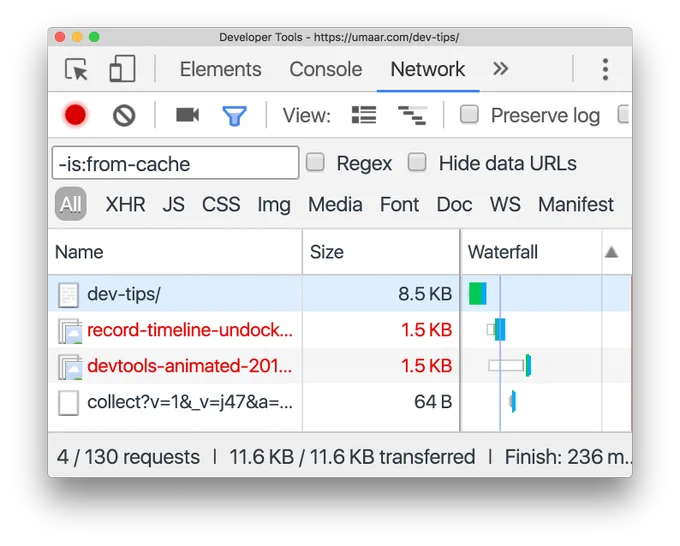
Task: Expand the hidden panels chevron
Action: click(x=500, y=69)
